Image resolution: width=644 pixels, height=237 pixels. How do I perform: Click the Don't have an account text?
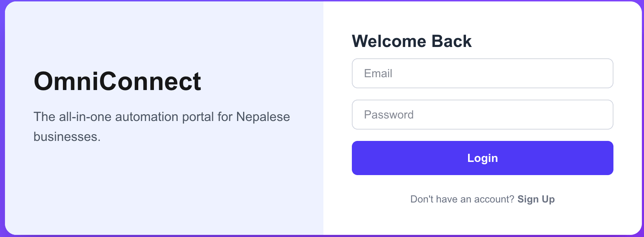point(462,199)
